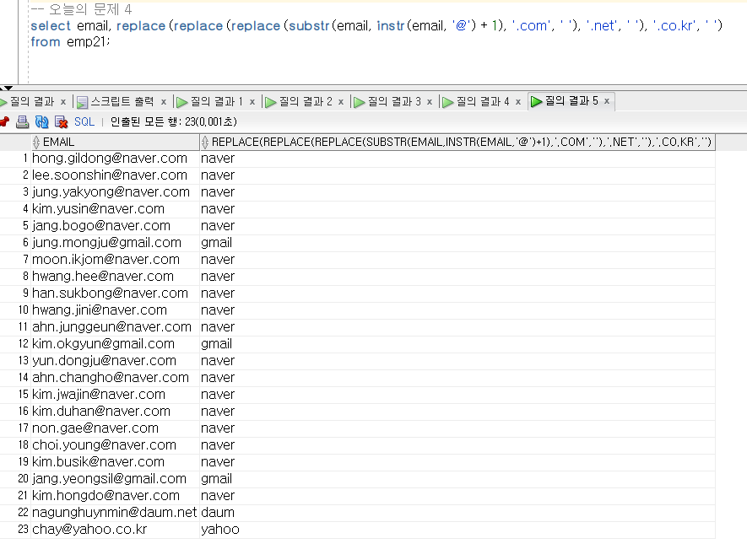Screen dimensions: 747x560
Task: Close the 질의 결과 3 tab
Action: click(x=430, y=102)
